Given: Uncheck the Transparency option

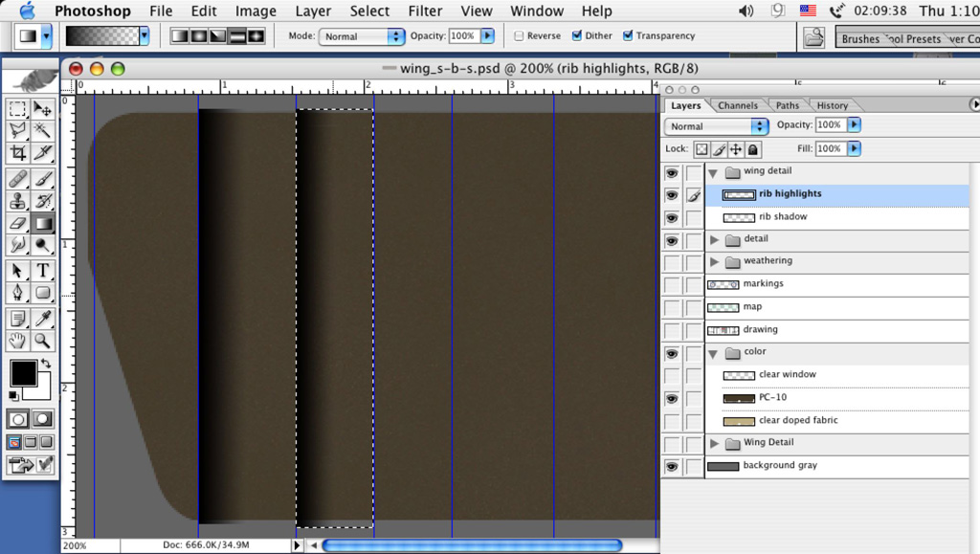Looking at the screenshot, I should [628, 36].
